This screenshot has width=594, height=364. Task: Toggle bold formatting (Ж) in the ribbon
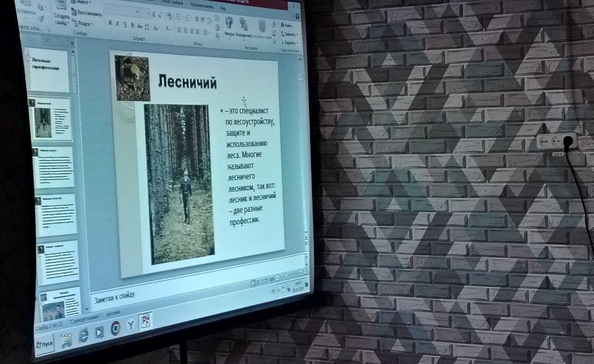(x=110, y=23)
